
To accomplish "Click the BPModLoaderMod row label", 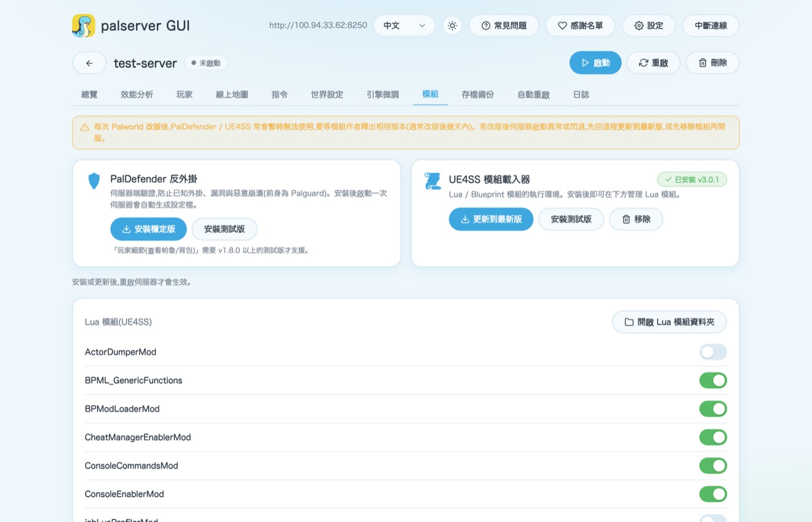I will point(122,409).
